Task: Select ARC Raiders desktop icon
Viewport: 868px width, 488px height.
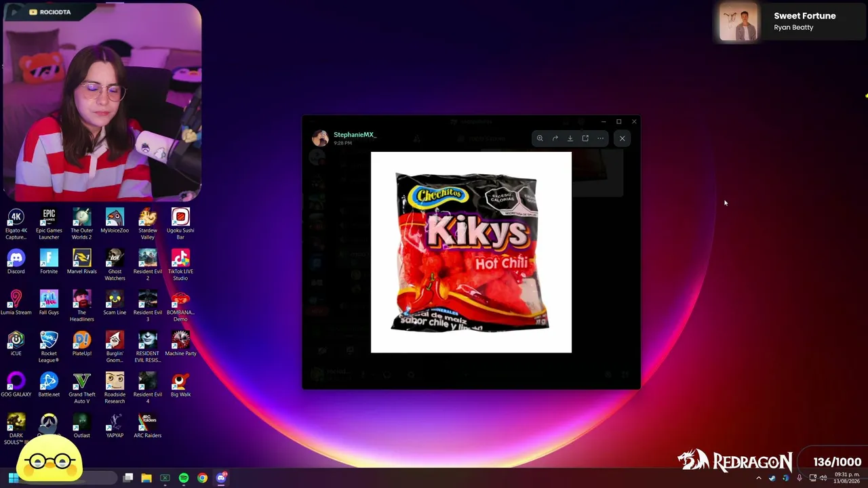Action: click(148, 426)
